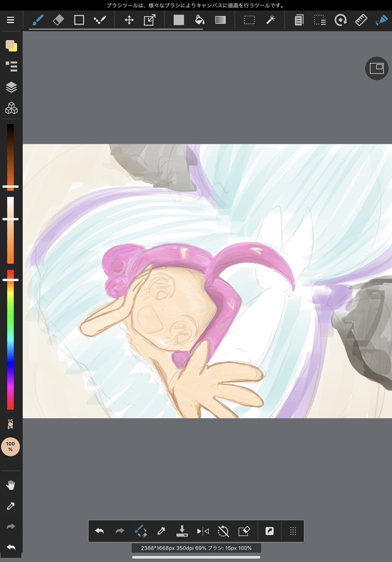This screenshot has width=392, height=562.
Task: Open the canvas rotation tool icon
Action: tap(340, 20)
